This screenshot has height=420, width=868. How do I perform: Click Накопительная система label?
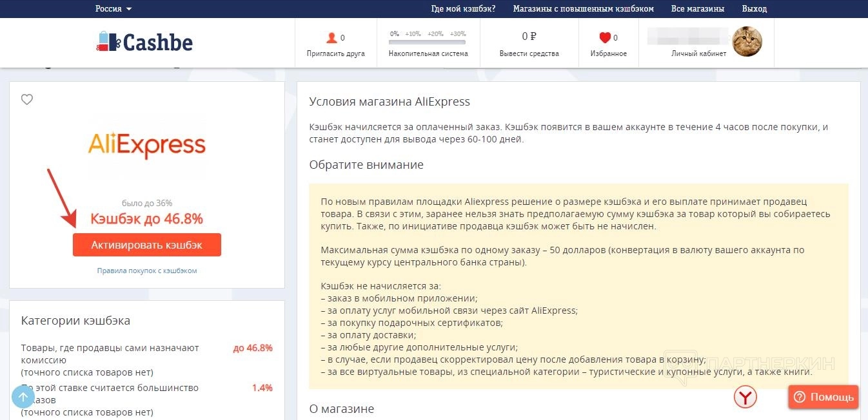pyautogui.click(x=428, y=53)
